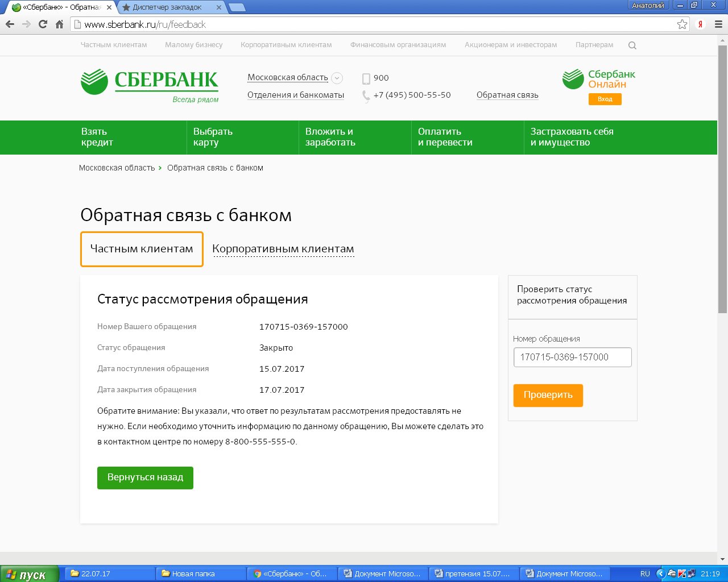
Task: Click the page vertical scrollbar thumb
Action: [x=722, y=178]
